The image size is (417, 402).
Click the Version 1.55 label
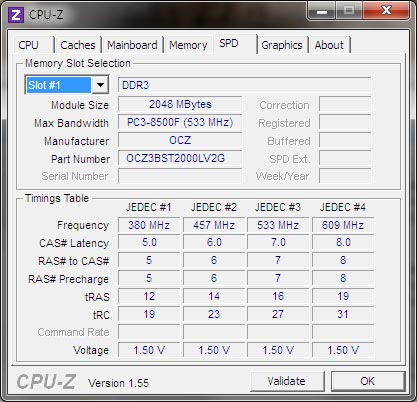tap(118, 383)
